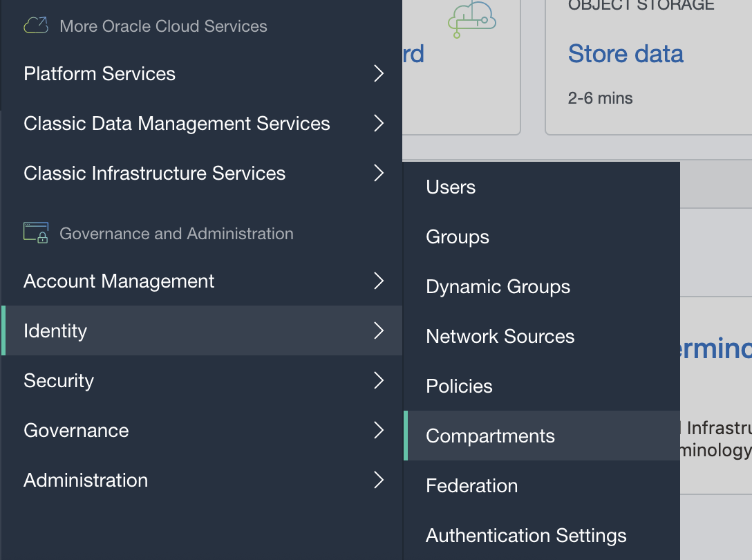Open the Governance menu item
Viewport: 752px width, 560px height.
[76, 430]
